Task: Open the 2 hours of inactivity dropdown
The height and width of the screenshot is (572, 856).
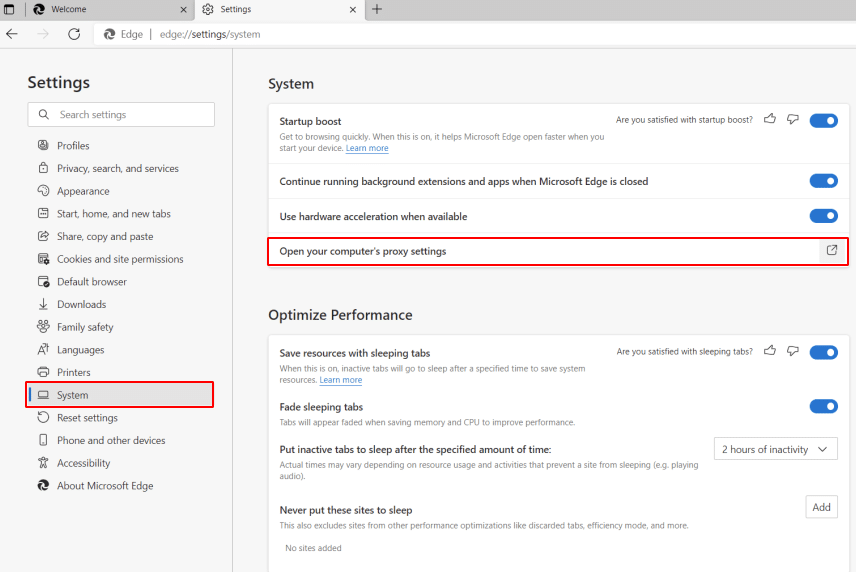Action: coord(776,449)
